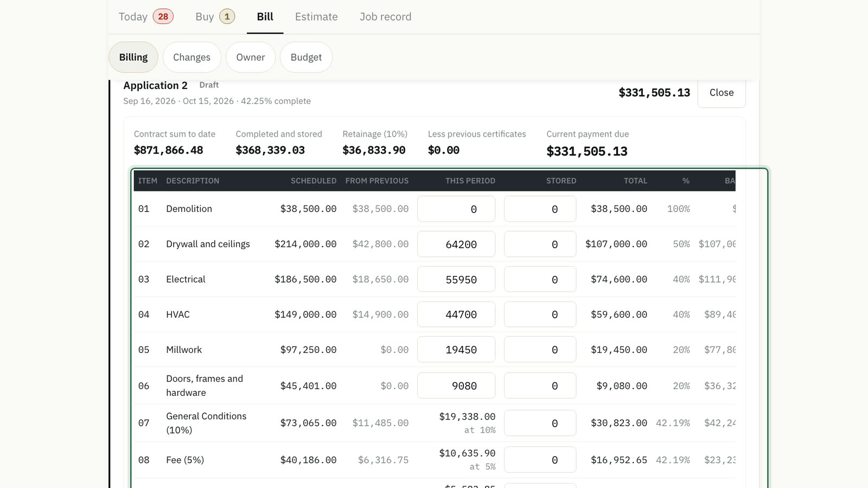The image size is (868, 488).
Task: Edit HVAC stored amount field
Action: click(540, 314)
